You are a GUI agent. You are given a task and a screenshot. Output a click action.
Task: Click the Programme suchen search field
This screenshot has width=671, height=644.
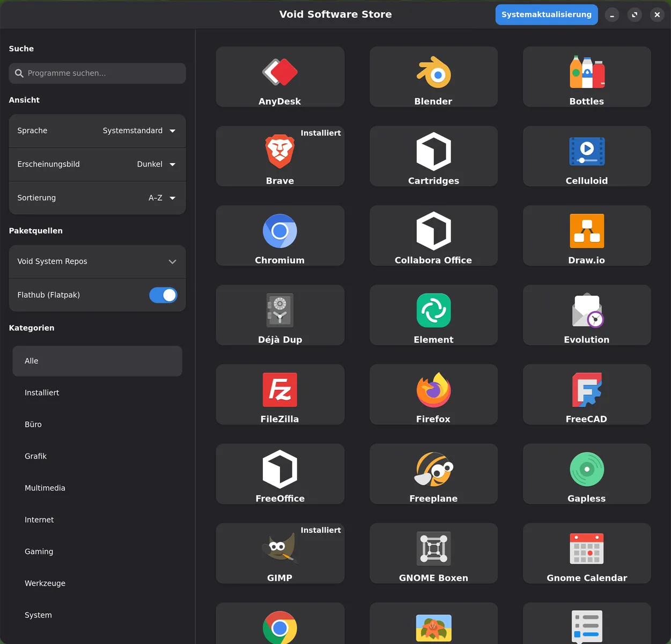102,73
